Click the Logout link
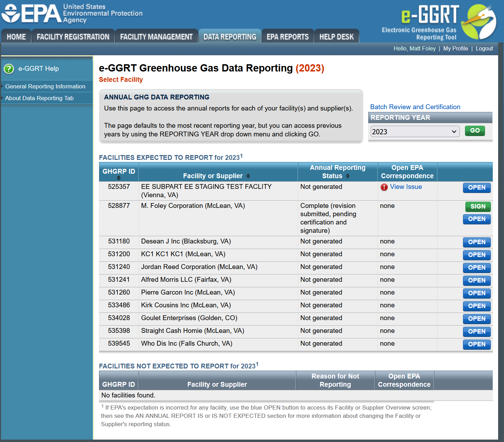Viewport: 504px width, 442px height. click(x=484, y=49)
